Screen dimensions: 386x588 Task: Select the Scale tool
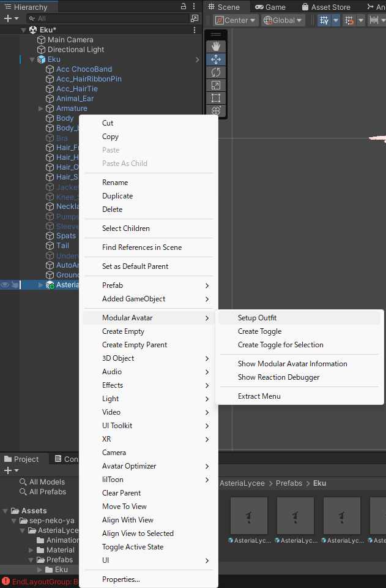pyautogui.click(x=215, y=85)
